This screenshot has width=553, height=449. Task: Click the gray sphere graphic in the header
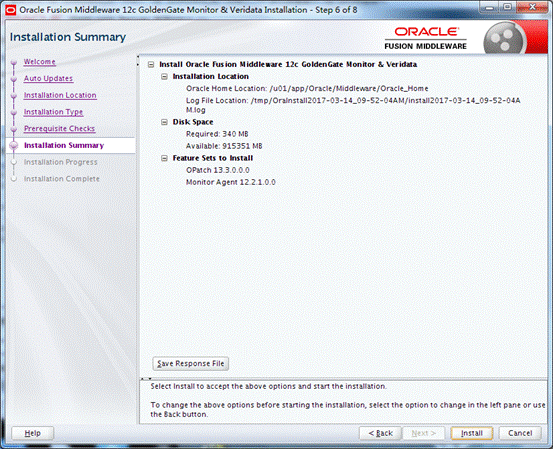pos(504,38)
